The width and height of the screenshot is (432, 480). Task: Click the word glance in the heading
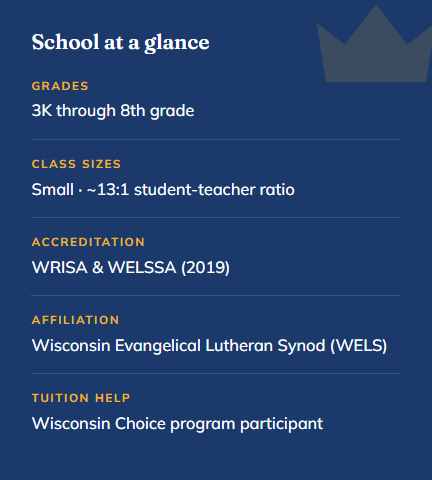(177, 44)
